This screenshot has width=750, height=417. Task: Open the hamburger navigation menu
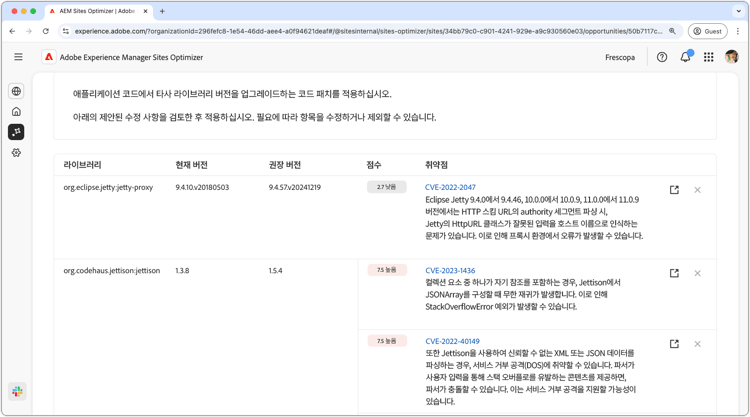click(18, 57)
